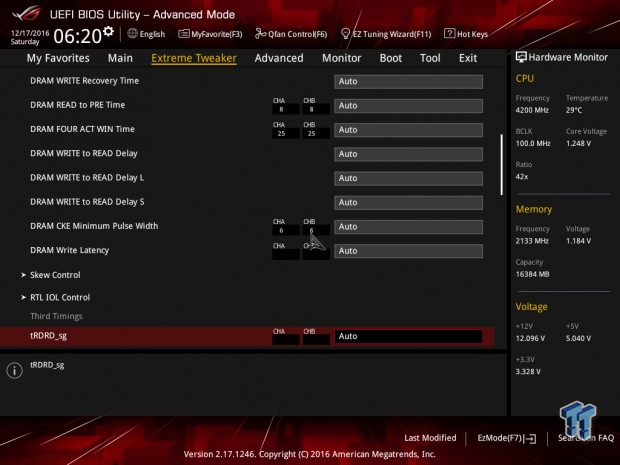
Task: Open the My Favorites tab
Action: coord(58,58)
